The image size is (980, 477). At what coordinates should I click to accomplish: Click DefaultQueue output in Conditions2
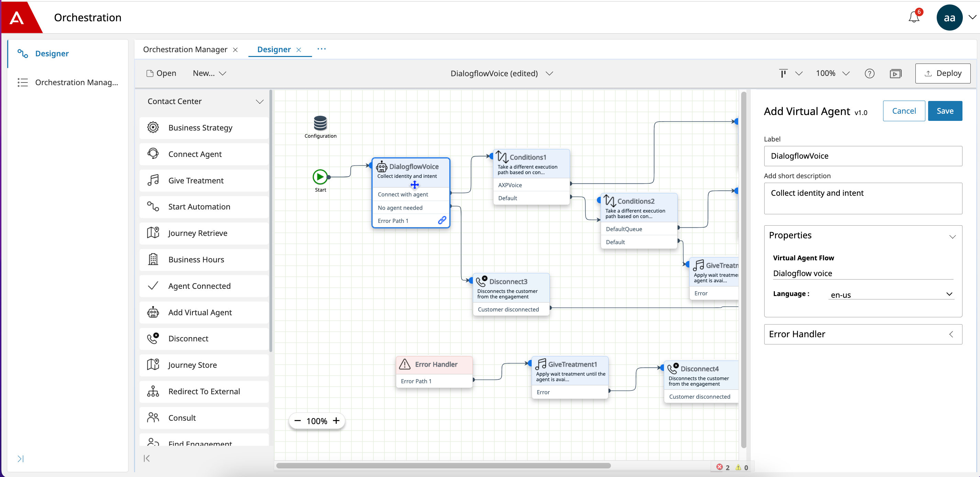(639, 229)
